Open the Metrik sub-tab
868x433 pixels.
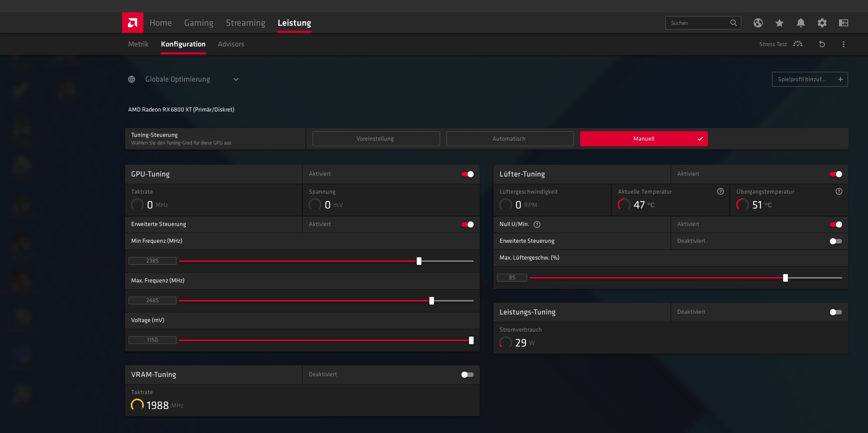(138, 44)
